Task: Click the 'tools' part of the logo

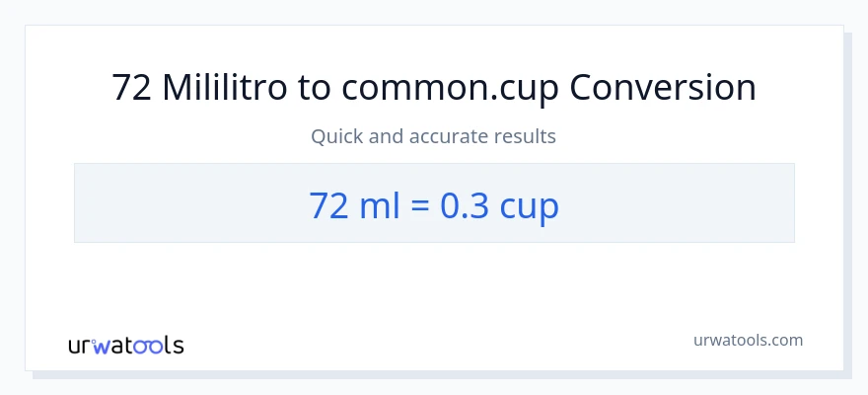Action: click(x=157, y=345)
